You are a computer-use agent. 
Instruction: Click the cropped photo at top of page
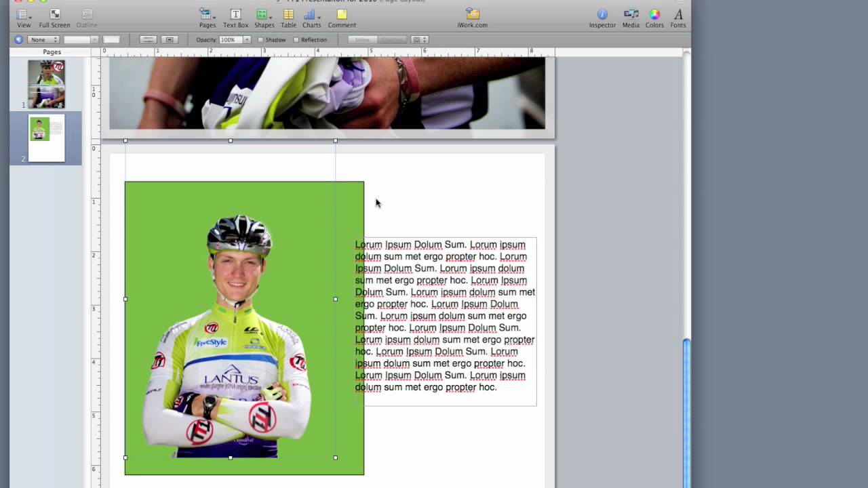click(327, 93)
